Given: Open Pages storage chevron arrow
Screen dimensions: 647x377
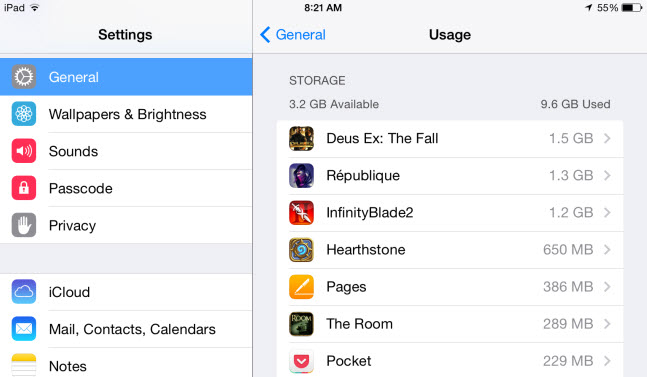Looking at the screenshot, I should click(x=607, y=287).
